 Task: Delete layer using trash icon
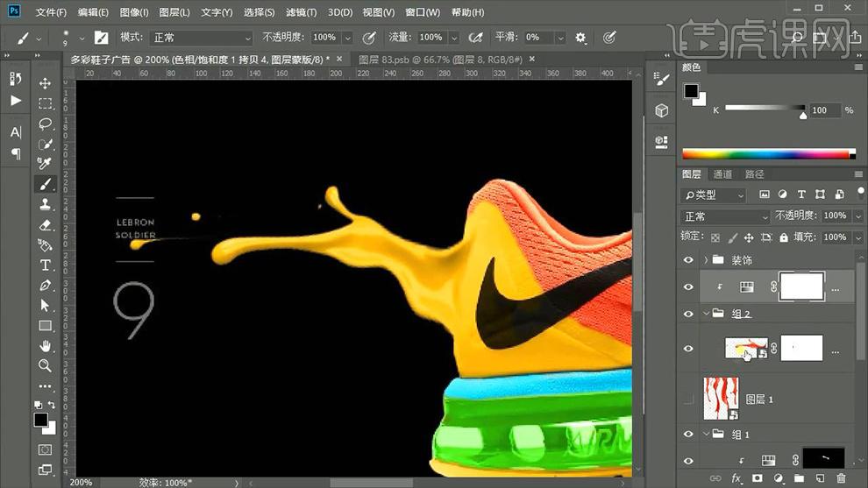[842, 478]
